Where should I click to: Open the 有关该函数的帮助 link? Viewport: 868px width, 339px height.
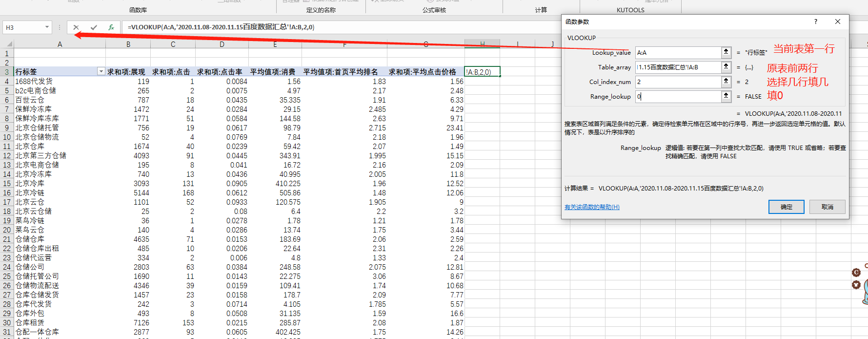click(x=592, y=207)
